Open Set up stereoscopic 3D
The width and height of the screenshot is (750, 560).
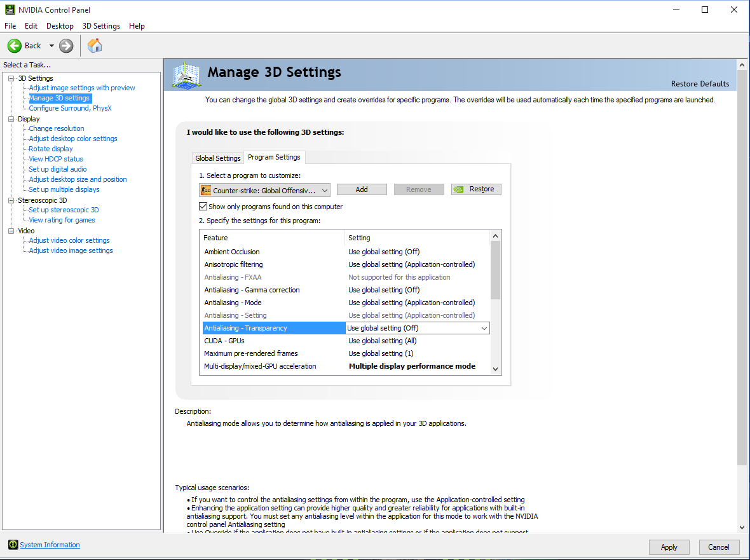click(64, 210)
